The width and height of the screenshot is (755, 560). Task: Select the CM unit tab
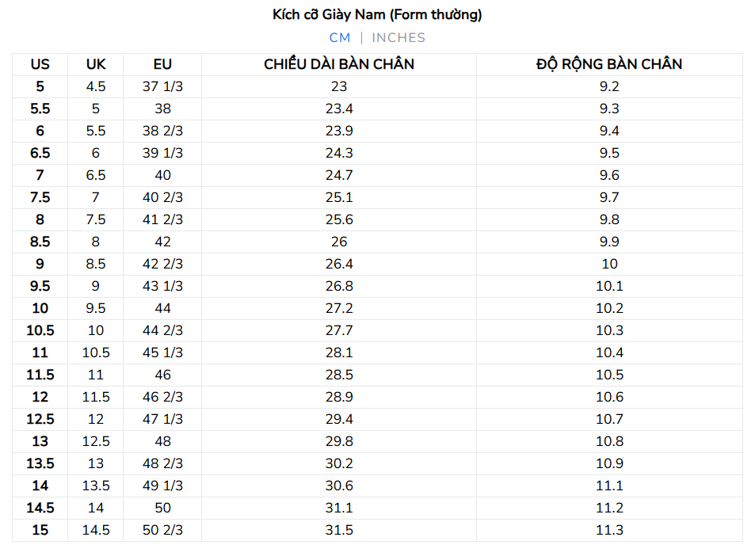340,38
